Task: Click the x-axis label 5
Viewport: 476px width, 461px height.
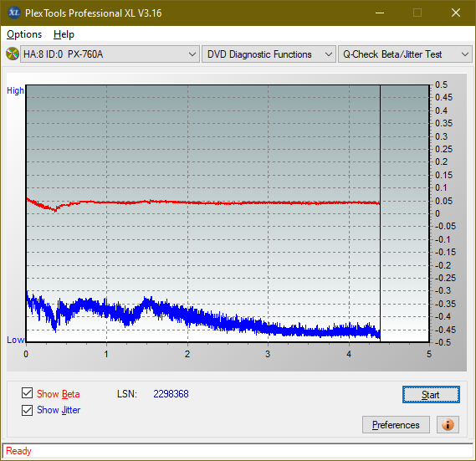Action: (x=429, y=354)
